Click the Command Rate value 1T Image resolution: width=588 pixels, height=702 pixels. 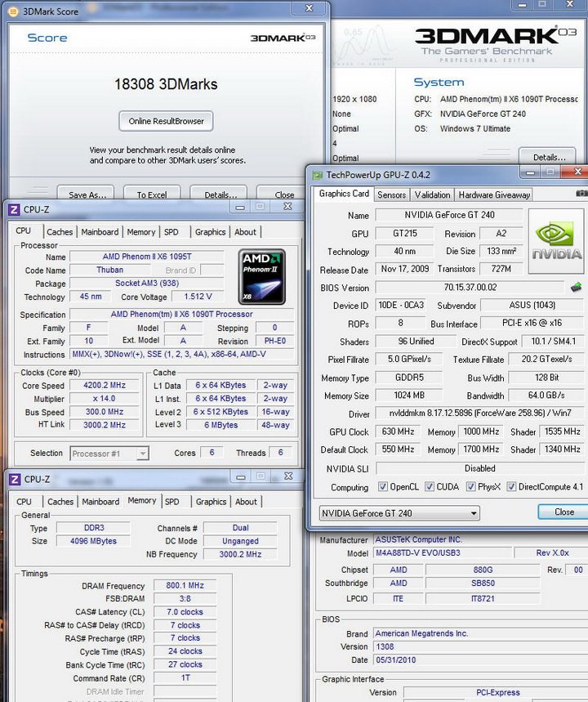(185, 678)
